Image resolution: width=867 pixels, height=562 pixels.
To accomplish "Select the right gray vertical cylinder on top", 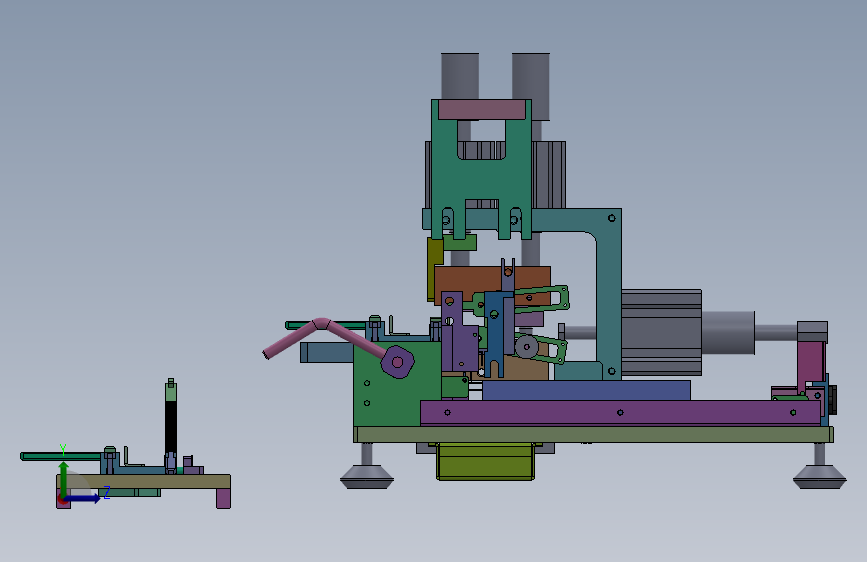I will tap(531, 86).
